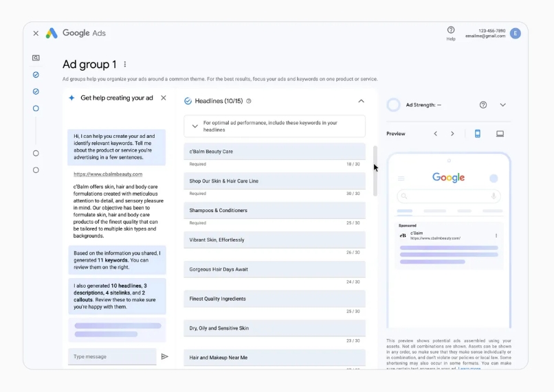Click the three-dot menu in the sponsored ad preview

click(496, 235)
